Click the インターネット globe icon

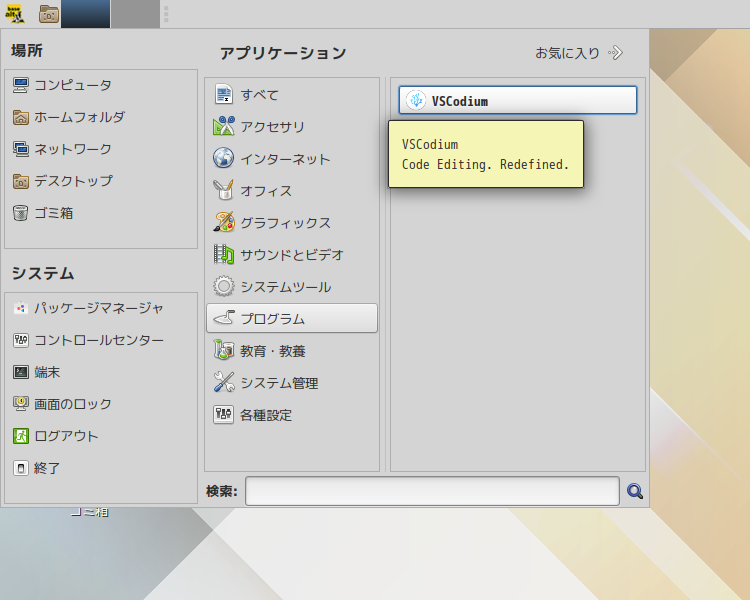(x=223, y=158)
